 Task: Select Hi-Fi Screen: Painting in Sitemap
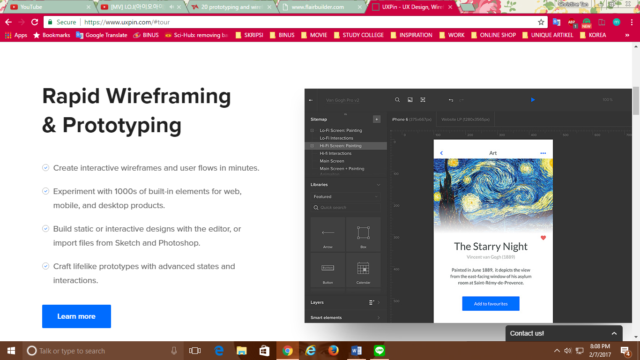pyautogui.click(x=346, y=146)
